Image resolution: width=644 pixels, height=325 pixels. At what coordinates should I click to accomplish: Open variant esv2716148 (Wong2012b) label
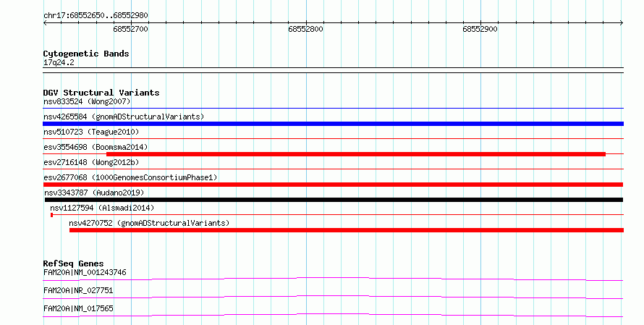pos(91,162)
